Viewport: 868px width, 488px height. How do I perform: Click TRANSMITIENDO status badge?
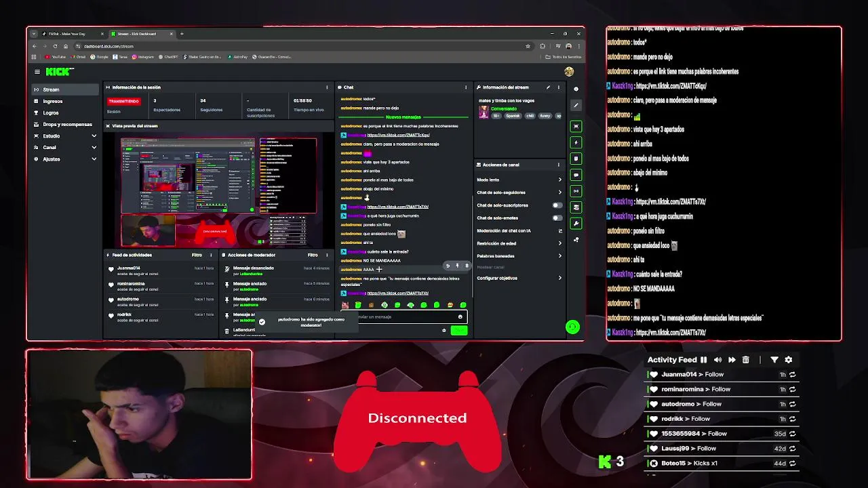(x=123, y=101)
